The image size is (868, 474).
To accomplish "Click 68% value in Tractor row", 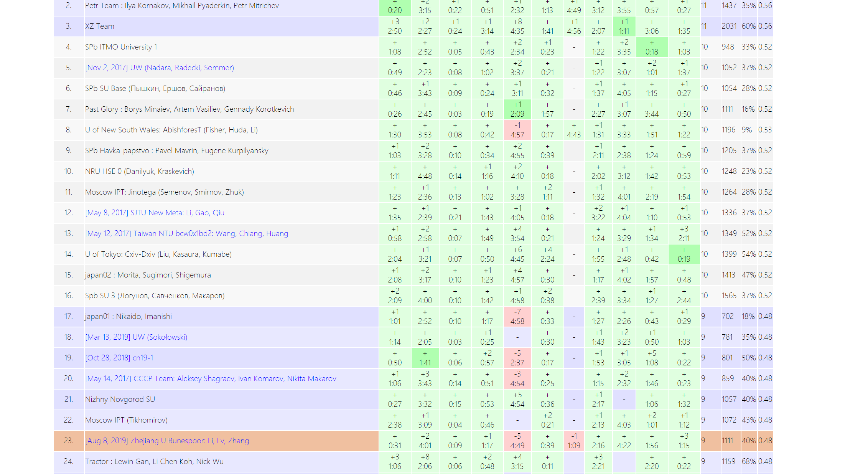I will (748, 462).
